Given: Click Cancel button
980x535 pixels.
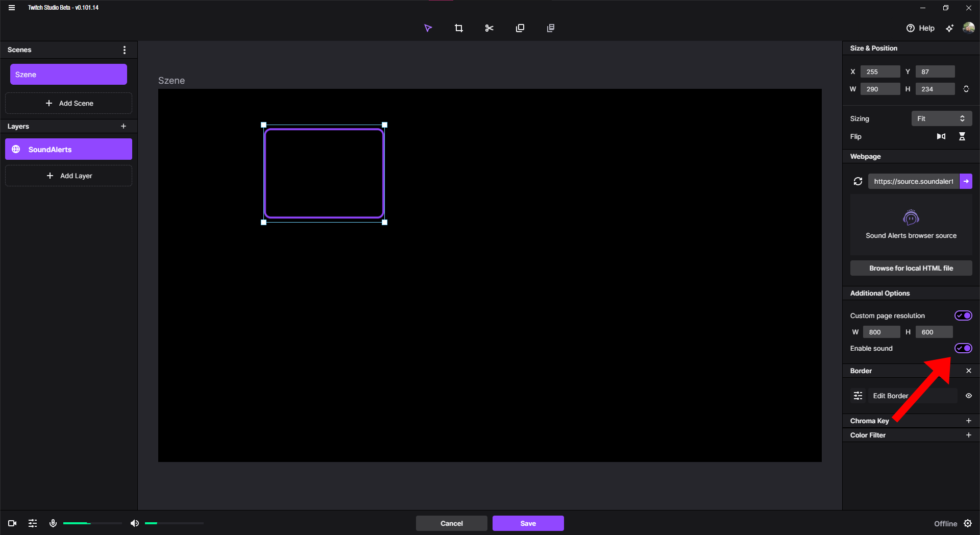Looking at the screenshot, I should point(452,523).
